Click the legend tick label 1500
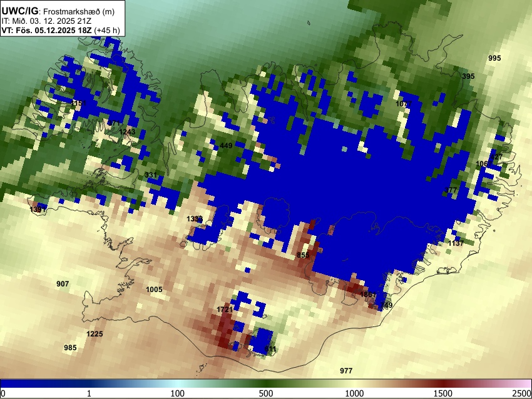The height and width of the screenshot is (399, 532). (443, 393)
